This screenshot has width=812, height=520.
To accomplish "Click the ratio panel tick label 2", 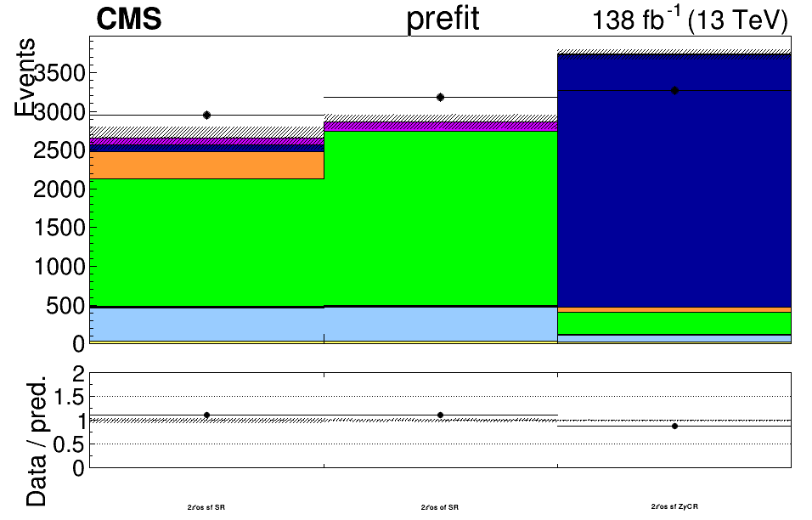I will 79,374.
